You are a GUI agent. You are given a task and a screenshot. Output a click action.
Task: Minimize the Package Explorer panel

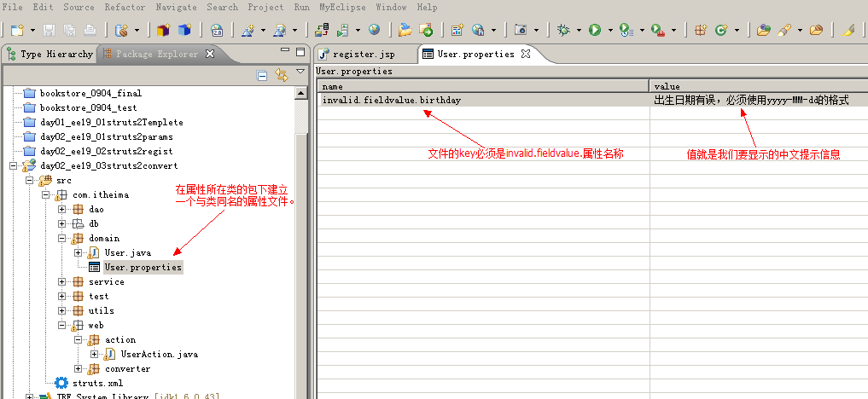tap(285, 50)
